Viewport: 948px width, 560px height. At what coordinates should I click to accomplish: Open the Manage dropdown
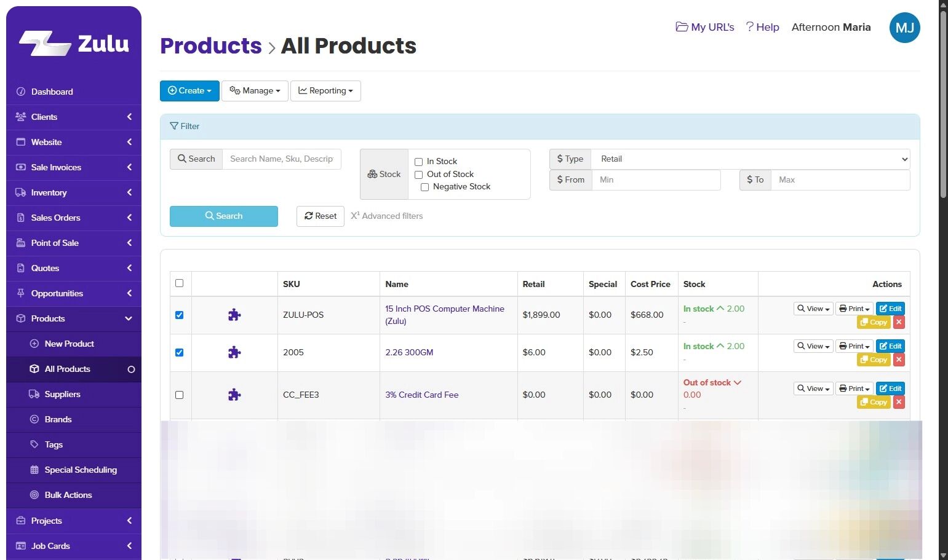point(255,91)
